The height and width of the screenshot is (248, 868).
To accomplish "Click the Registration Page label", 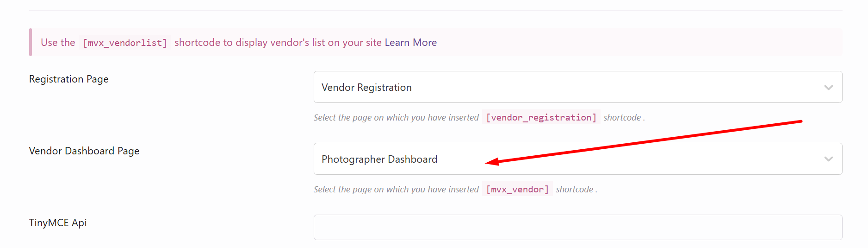I will (69, 79).
